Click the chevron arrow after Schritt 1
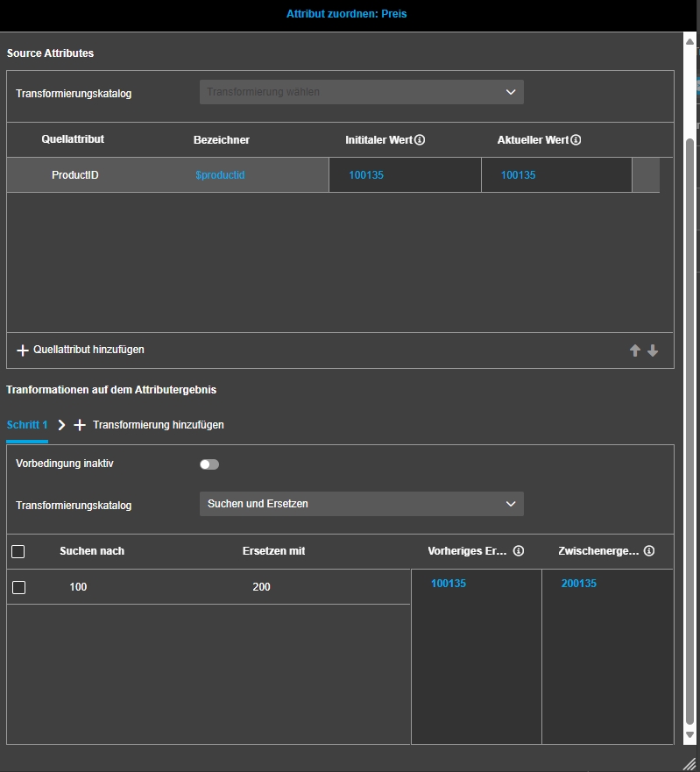 point(61,425)
